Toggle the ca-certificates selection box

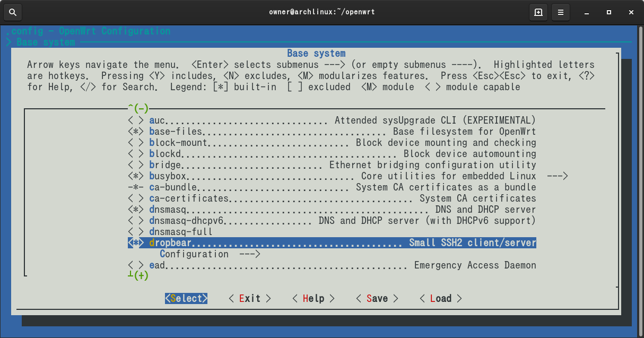point(136,198)
